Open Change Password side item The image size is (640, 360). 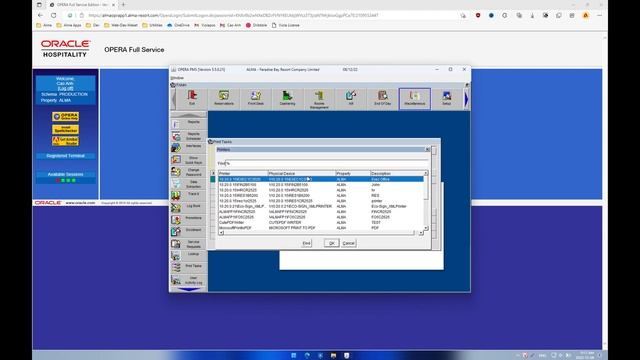coord(188,172)
